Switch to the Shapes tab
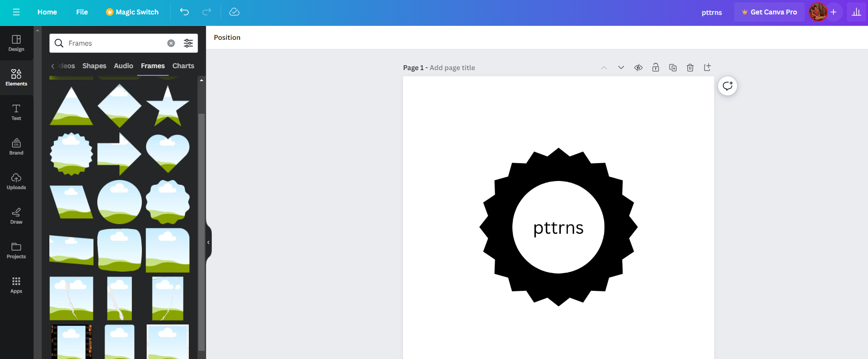The height and width of the screenshot is (359, 868). (94, 66)
